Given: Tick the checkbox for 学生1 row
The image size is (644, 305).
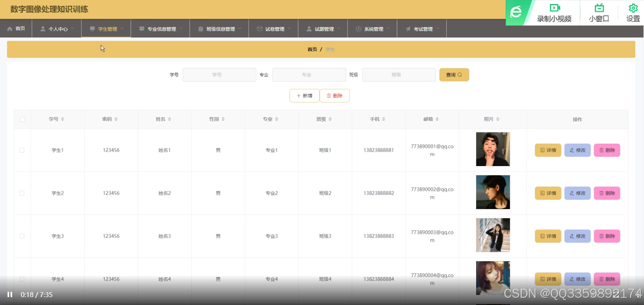Looking at the screenshot, I should pyautogui.click(x=22, y=150).
